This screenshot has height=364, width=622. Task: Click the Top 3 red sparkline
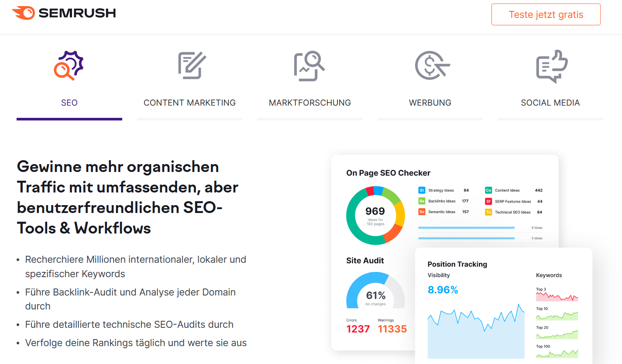pyautogui.click(x=557, y=296)
